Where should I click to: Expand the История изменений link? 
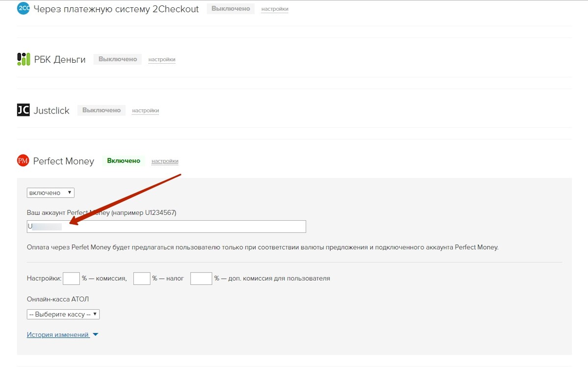pyautogui.click(x=58, y=335)
